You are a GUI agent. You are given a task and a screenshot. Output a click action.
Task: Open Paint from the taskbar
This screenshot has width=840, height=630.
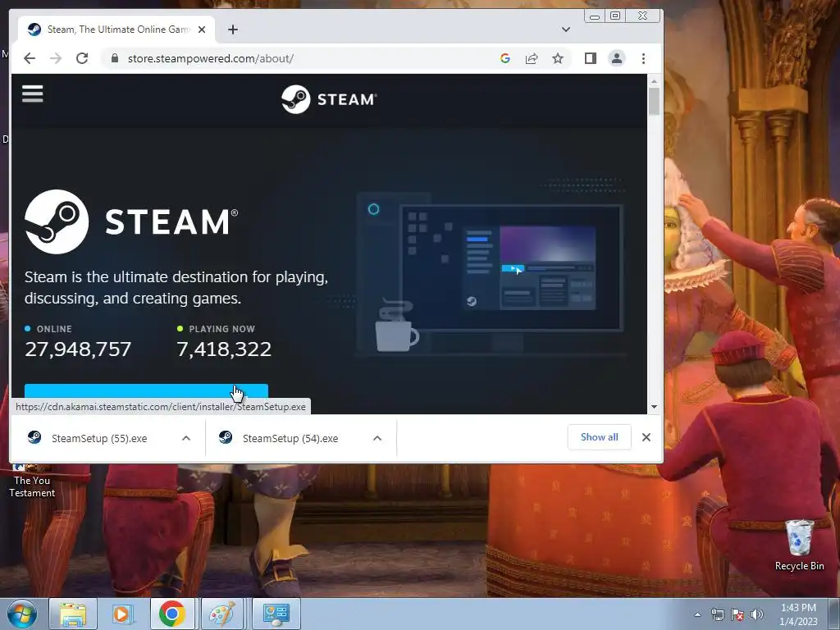click(221, 614)
